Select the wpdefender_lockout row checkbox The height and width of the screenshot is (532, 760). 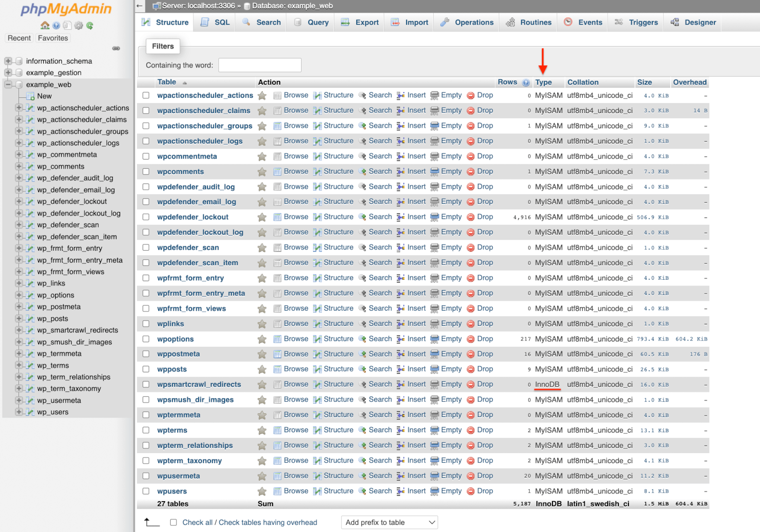(x=146, y=217)
